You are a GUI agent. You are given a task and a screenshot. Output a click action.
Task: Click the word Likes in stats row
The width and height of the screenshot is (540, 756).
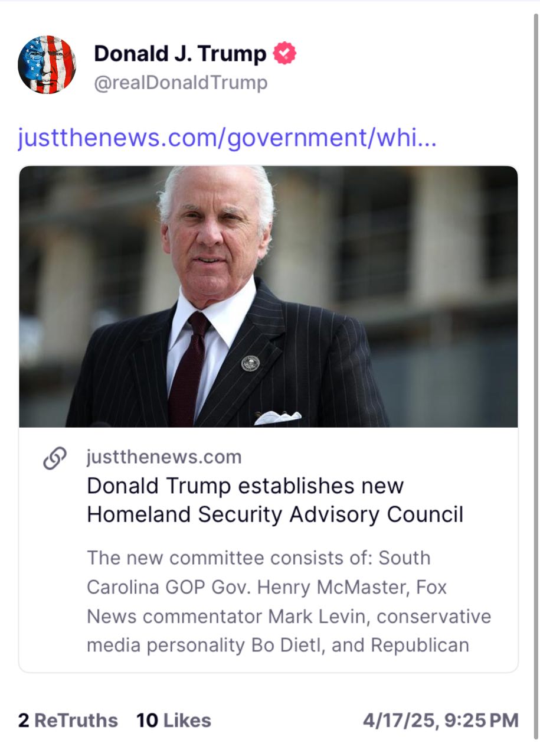click(187, 721)
